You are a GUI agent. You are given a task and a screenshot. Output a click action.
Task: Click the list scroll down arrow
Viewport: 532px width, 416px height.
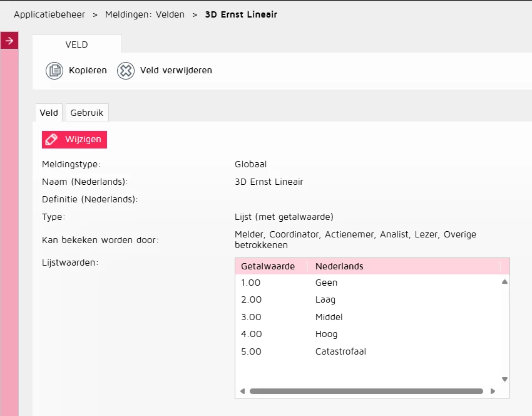pyautogui.click(x=504, y=379)
